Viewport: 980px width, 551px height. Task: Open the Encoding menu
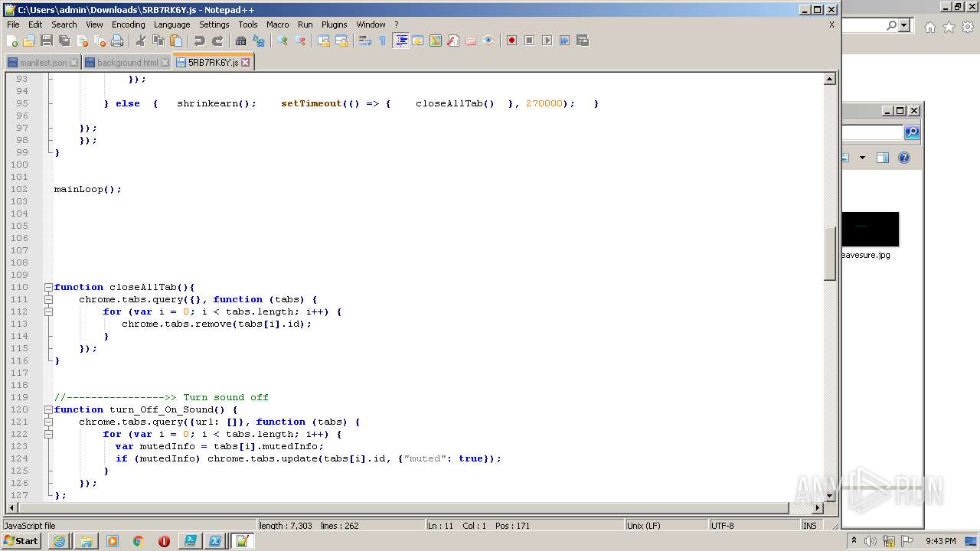[x=128, y=24]
